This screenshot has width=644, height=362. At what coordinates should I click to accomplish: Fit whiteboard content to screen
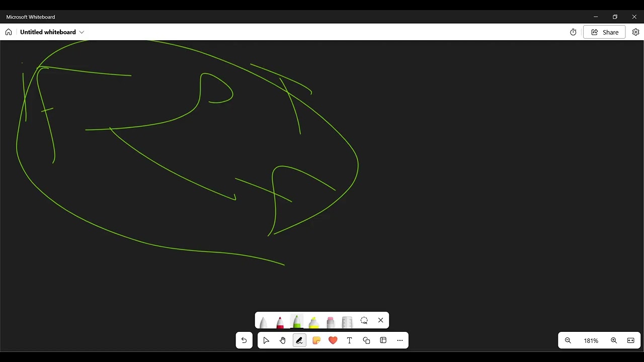click(x=631, y=340)
